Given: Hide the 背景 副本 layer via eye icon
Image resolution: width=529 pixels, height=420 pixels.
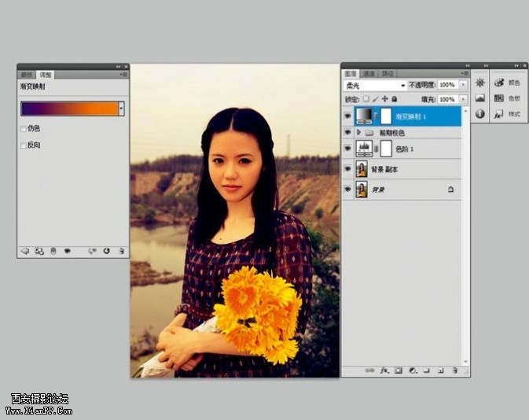Looking at the screenshot, I should tap(347, 169).
